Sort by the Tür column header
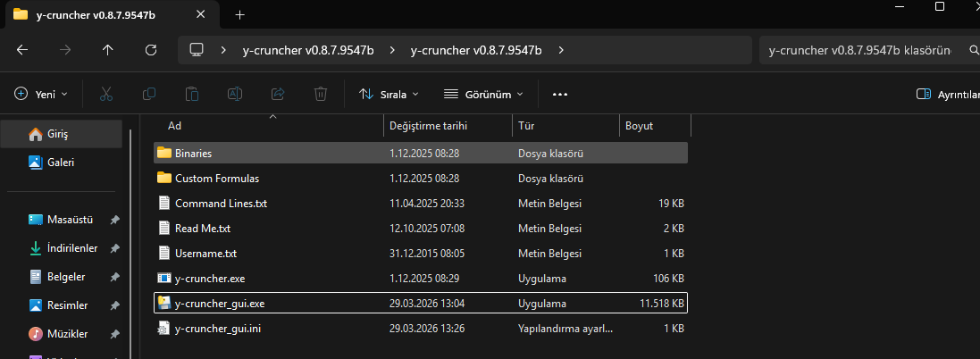 coord(565,126)
